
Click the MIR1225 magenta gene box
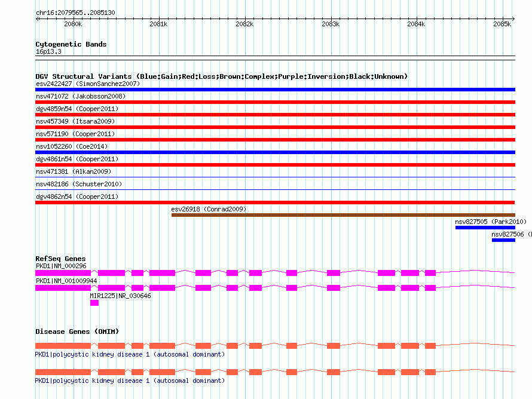[94, 303]
